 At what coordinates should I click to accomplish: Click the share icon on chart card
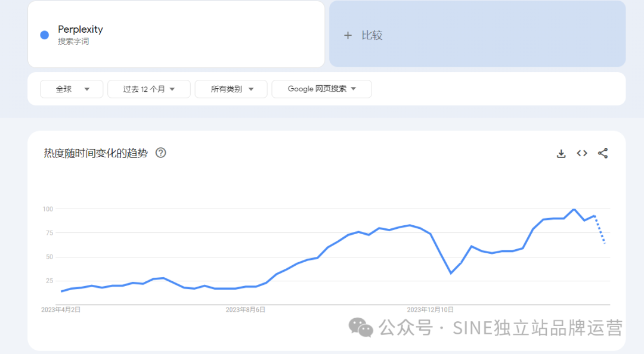(603, 153)
